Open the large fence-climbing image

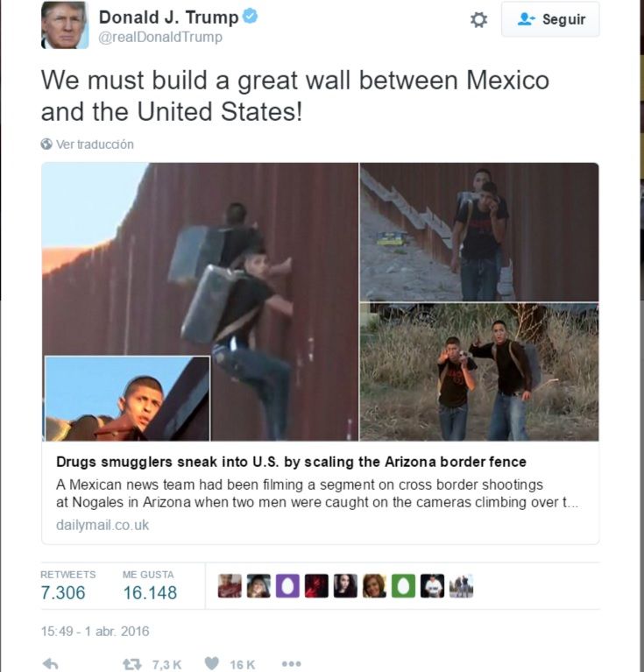(x=200, y=301)
